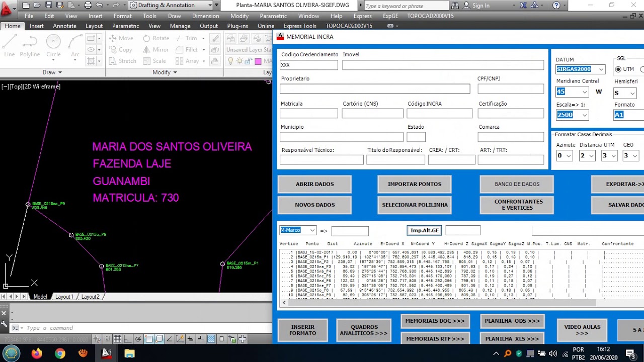
Task: Select the Polyline tool
Action: (x=30, y=46)
